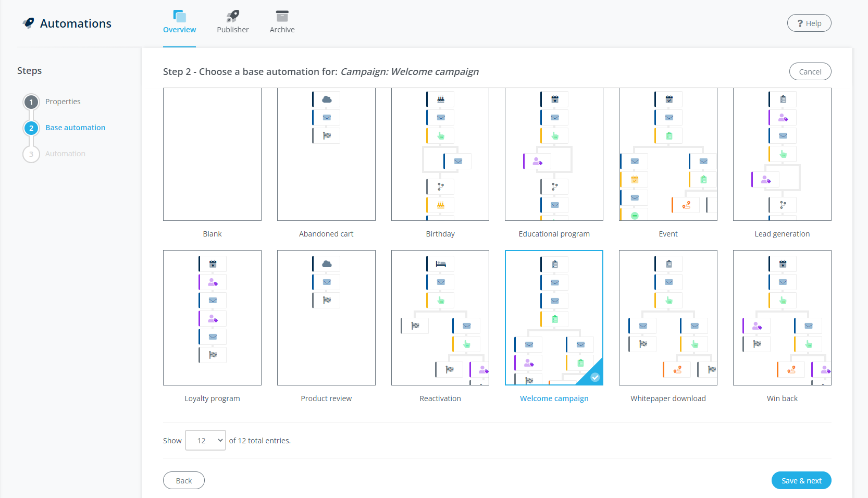Click step 3 Automation circle
This screenshot has height=498, width=868.
point(31,154)
